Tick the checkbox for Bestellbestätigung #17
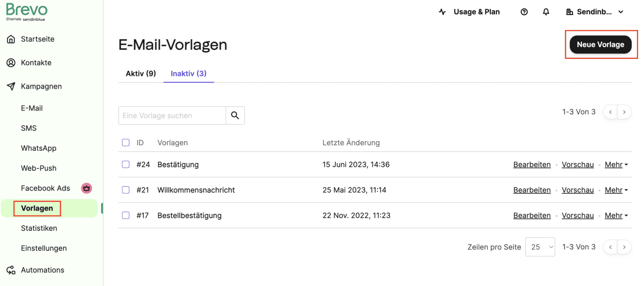 125,215
